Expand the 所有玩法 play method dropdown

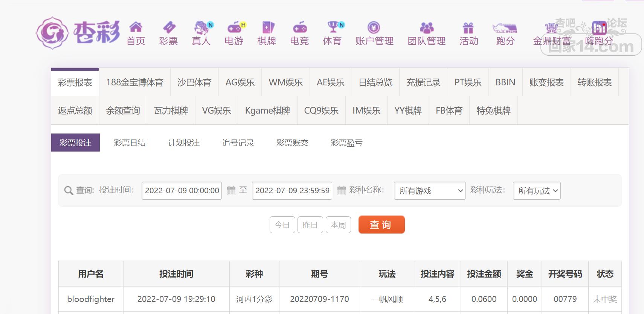point(537,191)
